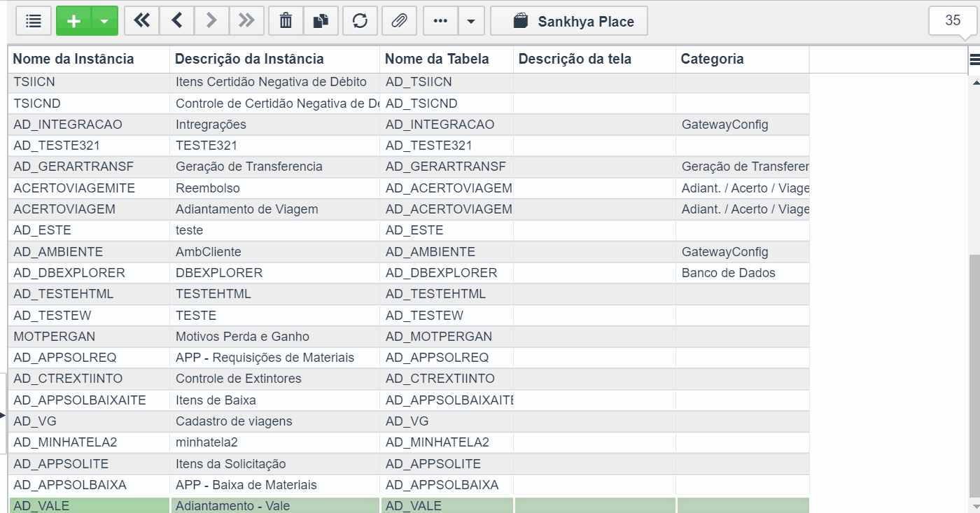Image resolution: width=980 pixels, height=513 pixels.
Task: Click Controle de Extintores description cell
Action: (x=275, y=379)
